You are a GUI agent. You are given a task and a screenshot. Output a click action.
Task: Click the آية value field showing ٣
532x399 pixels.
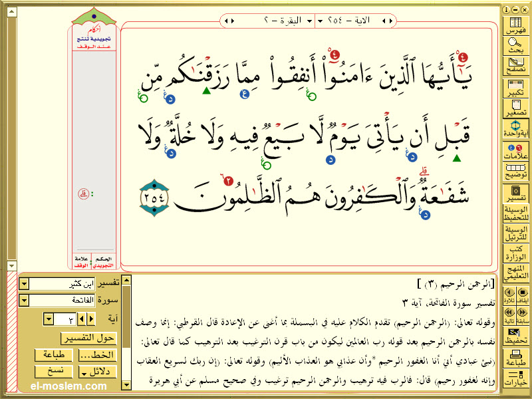pos(65,319)
